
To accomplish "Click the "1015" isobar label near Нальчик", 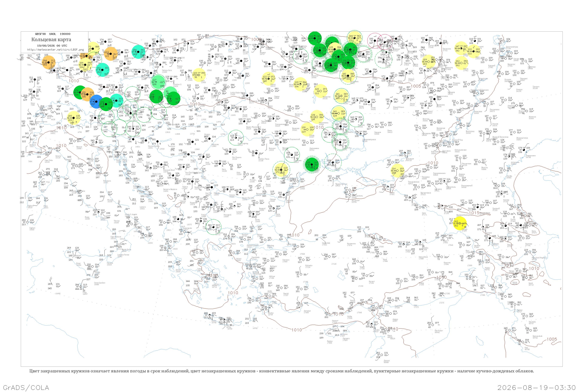I will pyautogui.click(x=474, y=213).
